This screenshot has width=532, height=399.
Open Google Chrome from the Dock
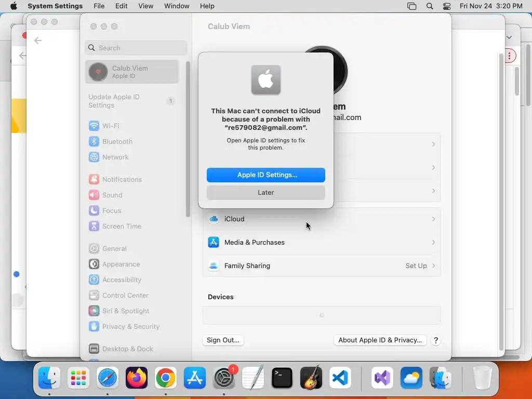tap(166, 378)
